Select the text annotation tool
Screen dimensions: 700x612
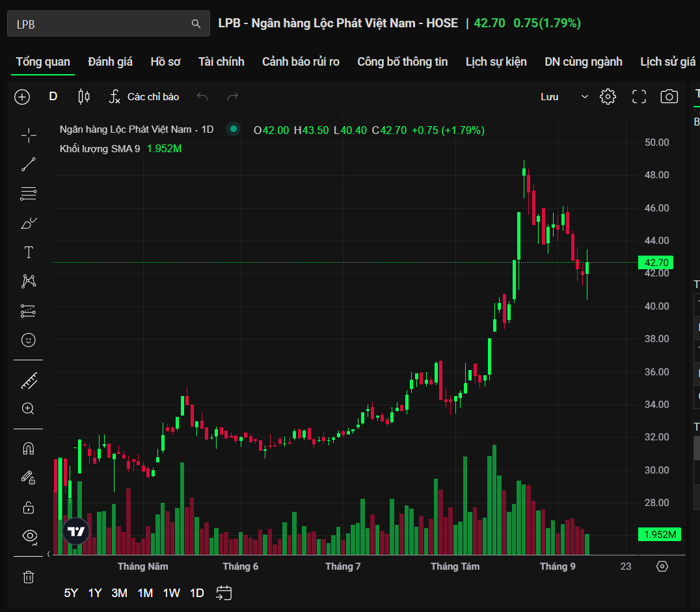point(29,252)
